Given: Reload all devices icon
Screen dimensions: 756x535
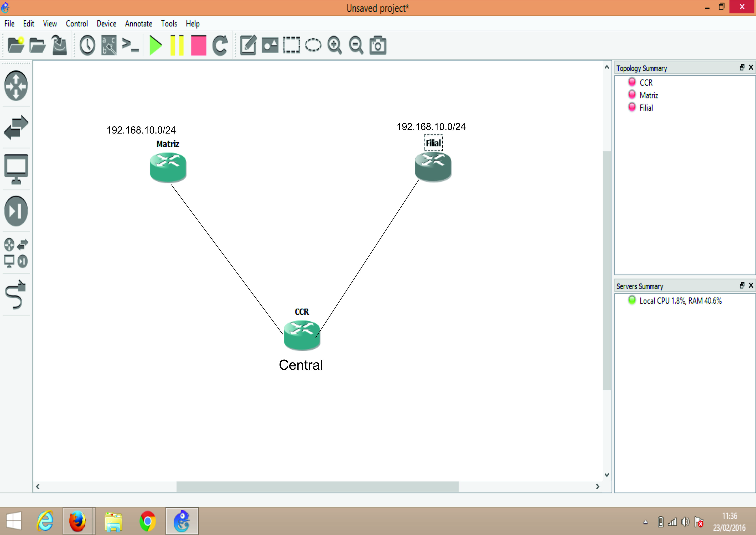Looking at the screenshot, I should coord(220,45).
